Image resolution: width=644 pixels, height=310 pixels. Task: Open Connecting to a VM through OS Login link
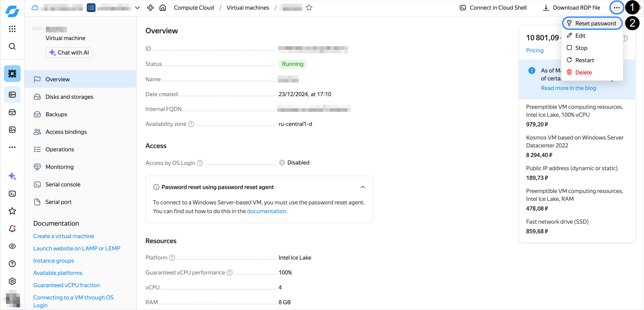pos(73,301)
